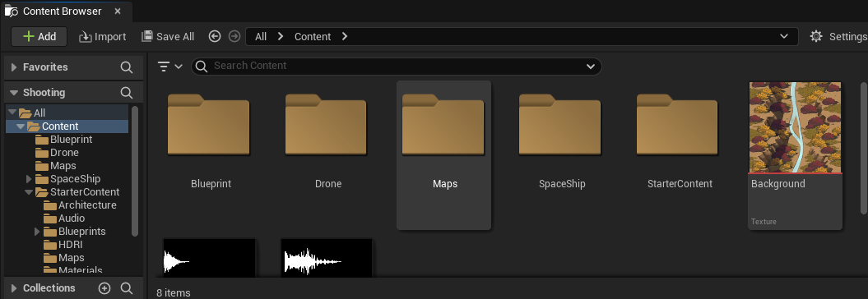Select Blueprint in the folder tree

click(x=71, y=140)
